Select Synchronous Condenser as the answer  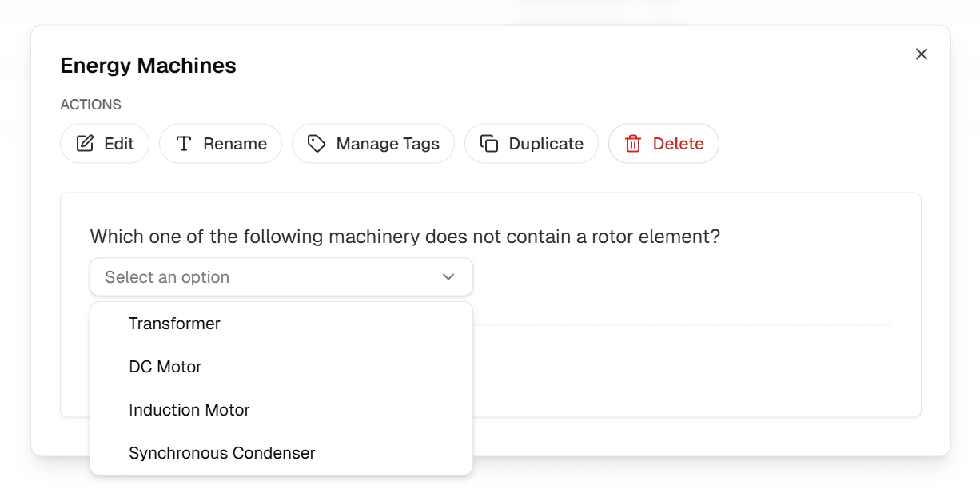point(222,453)
